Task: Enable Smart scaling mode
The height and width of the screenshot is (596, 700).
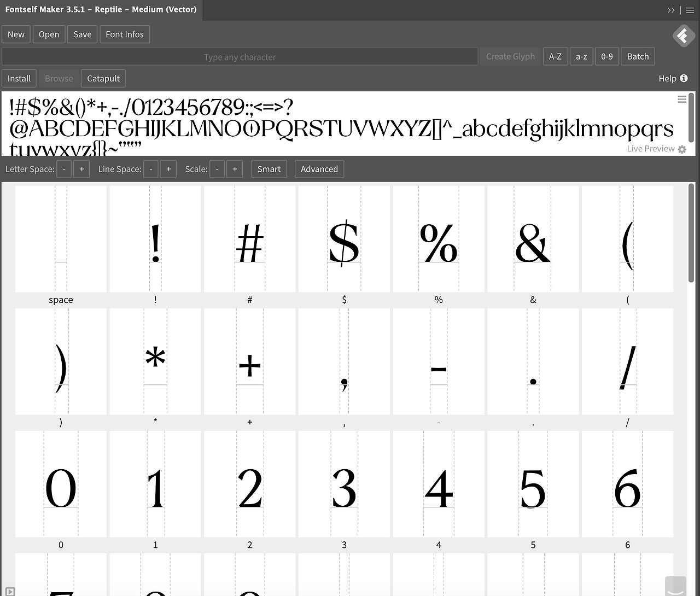Action: 269,169
